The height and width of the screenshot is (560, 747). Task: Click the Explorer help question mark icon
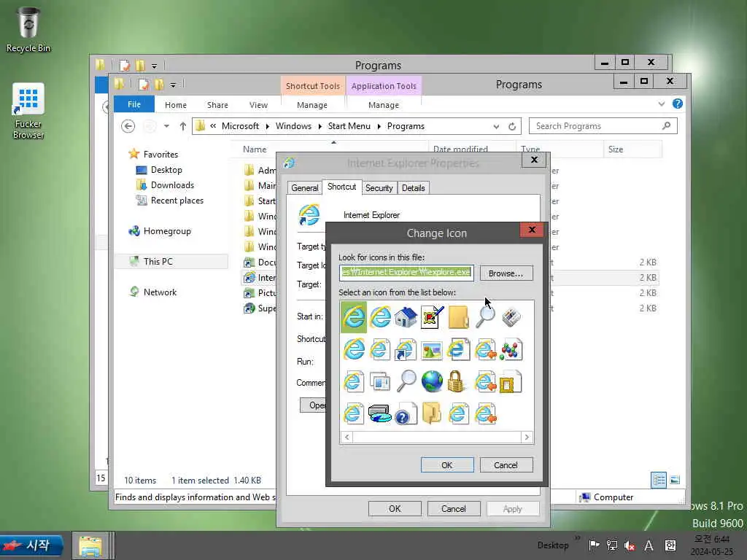[x=678, y=104]
